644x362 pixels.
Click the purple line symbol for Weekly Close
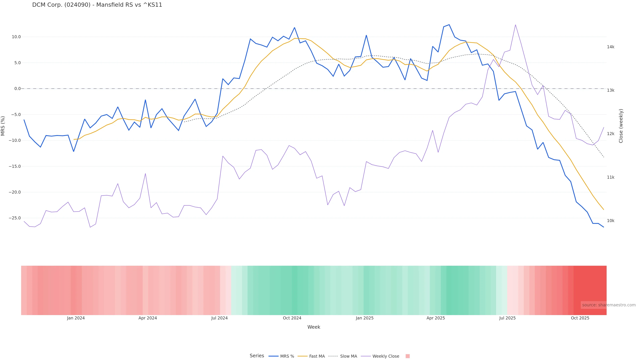tap(366, 356)
